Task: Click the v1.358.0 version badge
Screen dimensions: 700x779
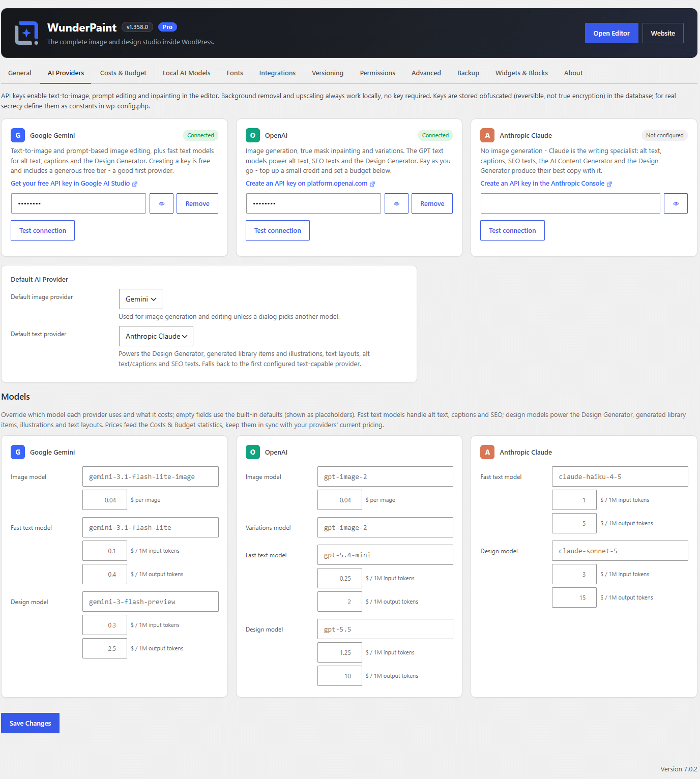Action: click(137, 27)
